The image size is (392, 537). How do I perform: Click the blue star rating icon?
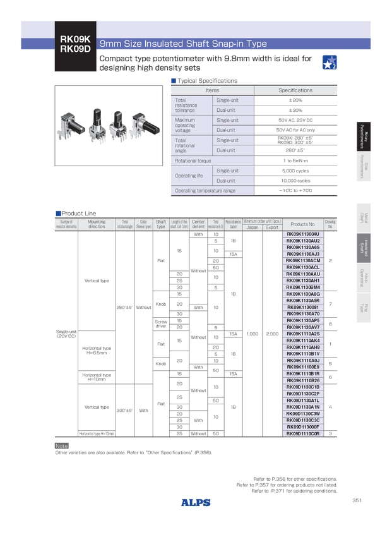(x=330, y=63)
